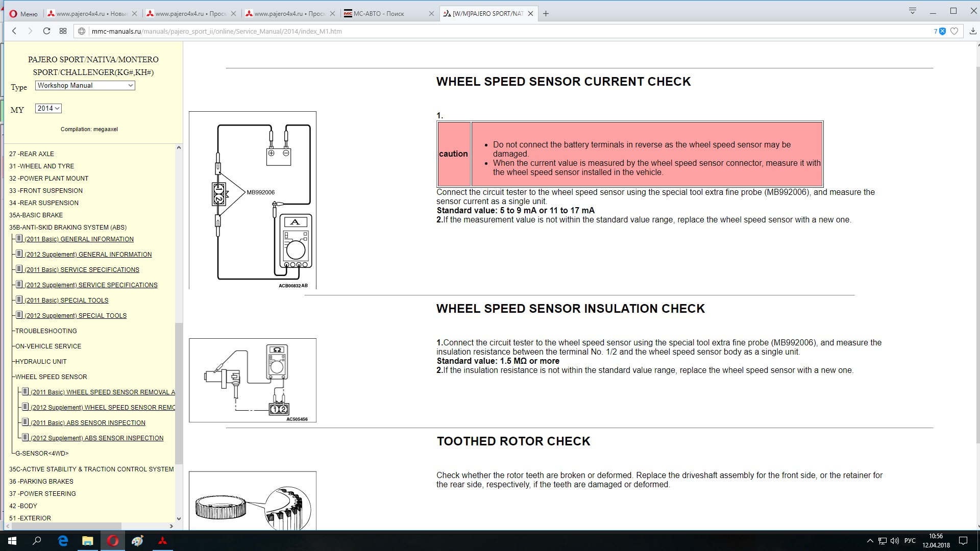Open the Type Workshop Manual dropdown
The width and height of the screenshot is (980, 551).
(x=85, y=86)
